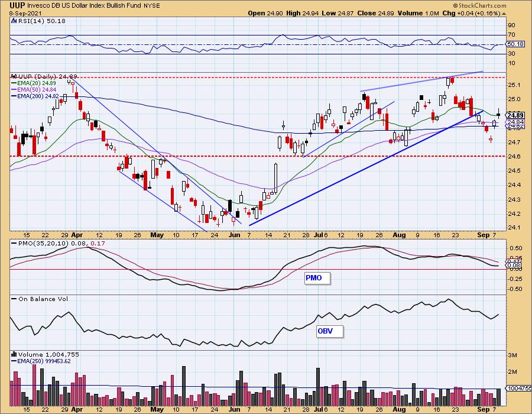Click the OBV annotation box
Screen dimensions: 532x414
coord(329,331)
